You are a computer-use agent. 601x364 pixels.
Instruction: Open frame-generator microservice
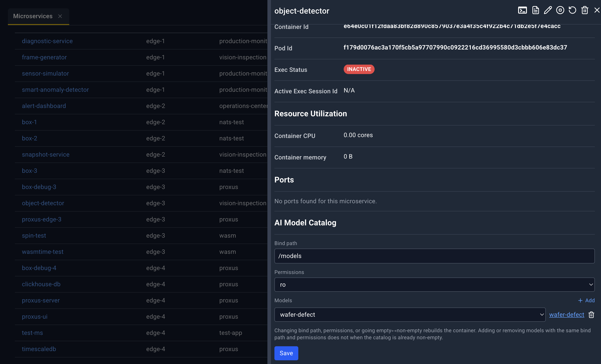pyautogui.click(x=44, y=57)
